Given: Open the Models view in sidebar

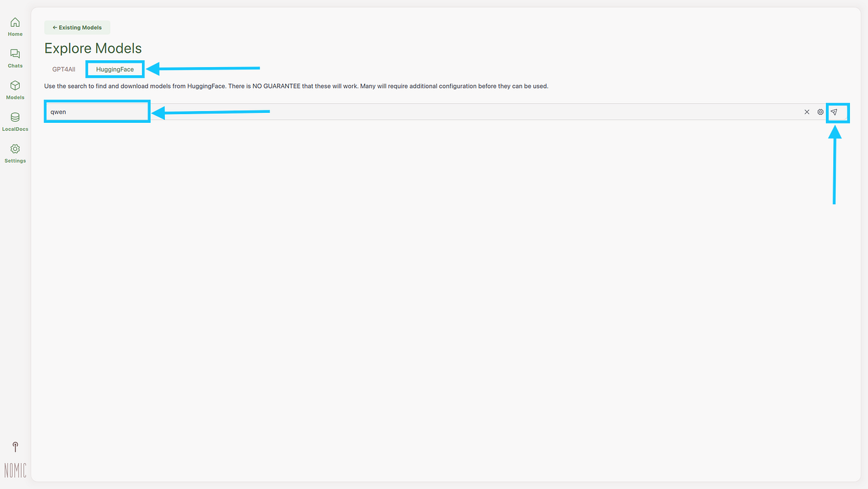Looking at the screenshot, I should point(15,90).
